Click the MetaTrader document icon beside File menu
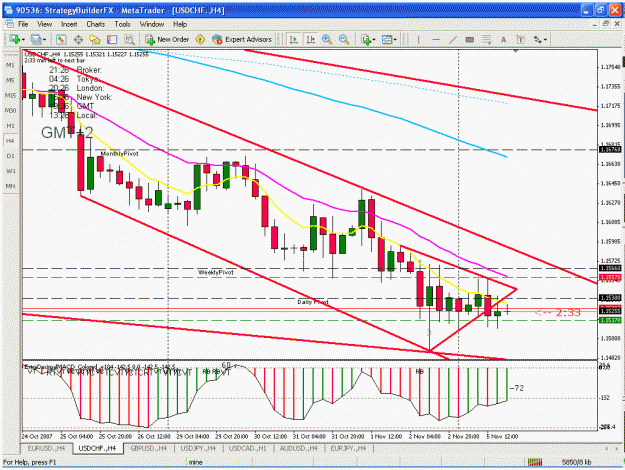 click(x=9, y=24)
